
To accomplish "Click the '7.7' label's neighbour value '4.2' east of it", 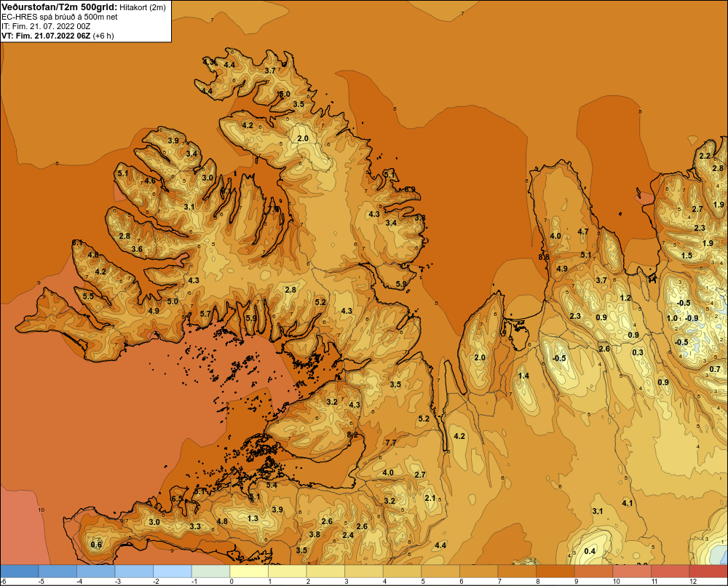I will pos(459,436).
